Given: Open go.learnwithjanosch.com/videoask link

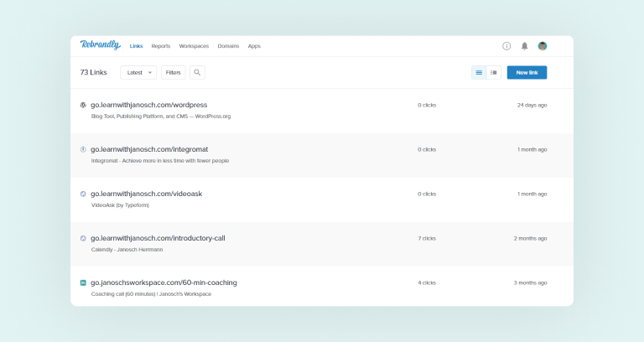Looking at the screenshot, I should [x=146, y=194].
